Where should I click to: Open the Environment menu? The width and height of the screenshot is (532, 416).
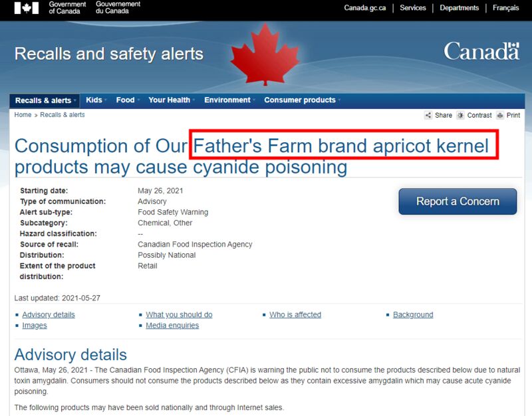(x=229, y=100)
